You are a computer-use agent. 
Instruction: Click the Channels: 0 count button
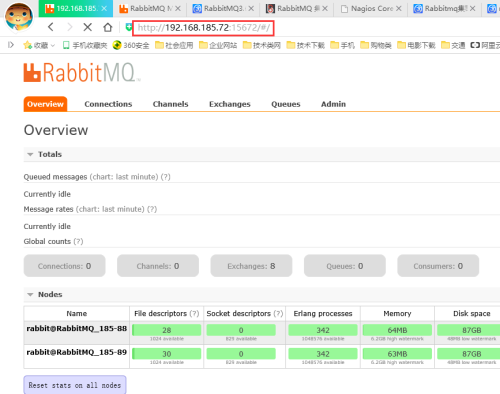[158, 266]
